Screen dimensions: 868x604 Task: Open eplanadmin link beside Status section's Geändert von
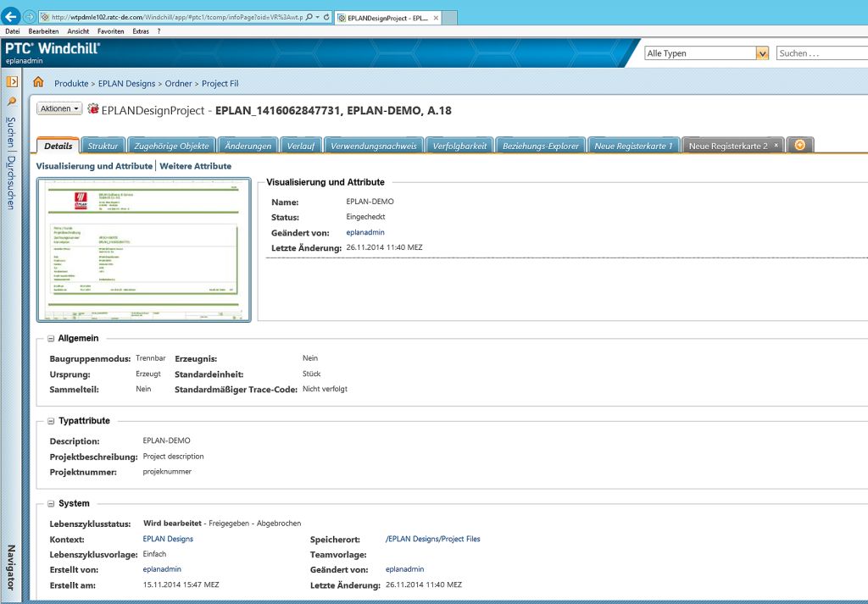point(365,232)
